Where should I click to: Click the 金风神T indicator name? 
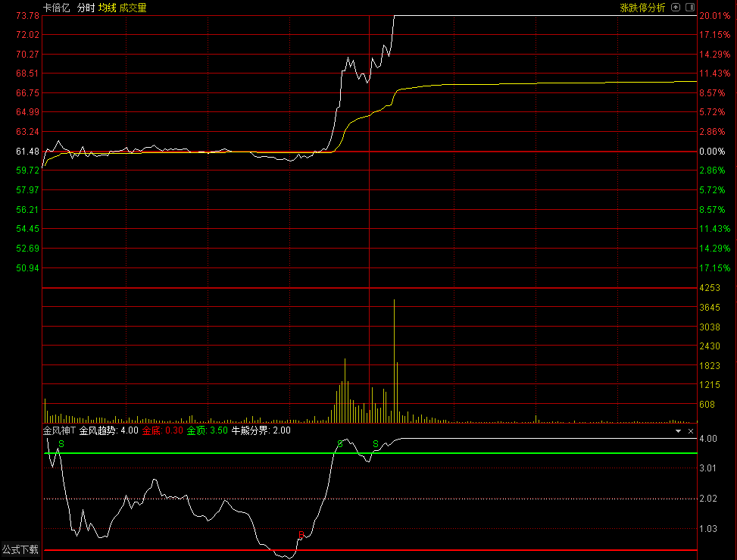click(x=59, y=430)
